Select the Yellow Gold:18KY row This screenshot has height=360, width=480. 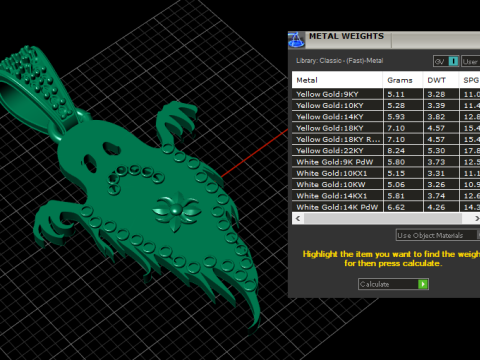(386, 128)
